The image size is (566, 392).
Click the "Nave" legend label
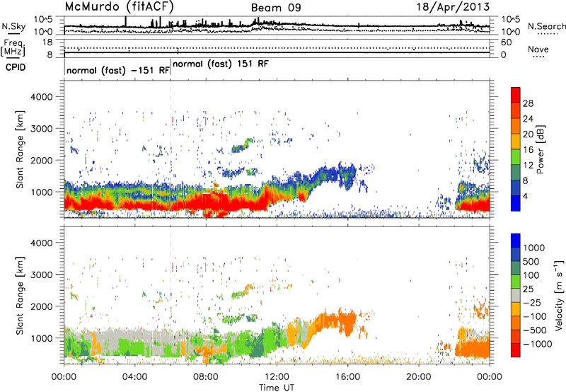point(538,49)
